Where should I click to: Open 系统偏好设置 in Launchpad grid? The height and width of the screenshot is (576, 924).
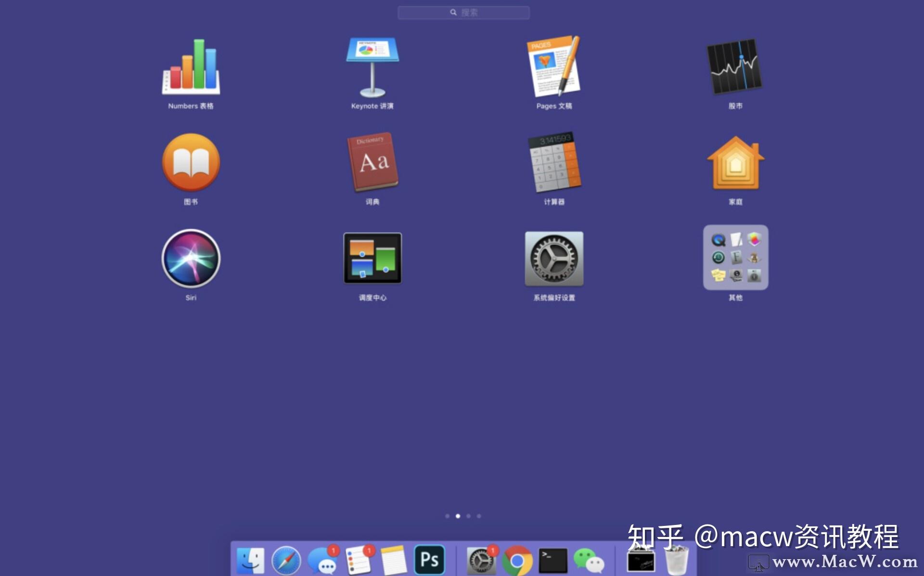(554, 258)
